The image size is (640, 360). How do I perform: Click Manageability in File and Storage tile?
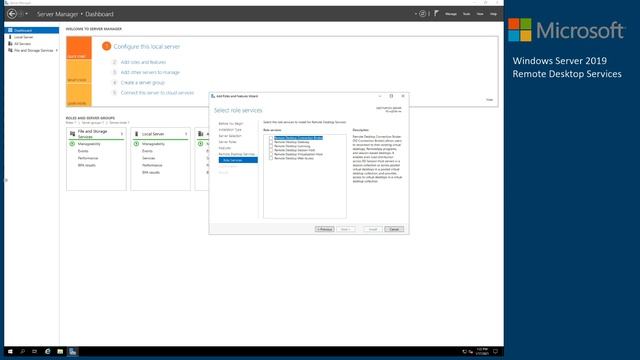89,144
